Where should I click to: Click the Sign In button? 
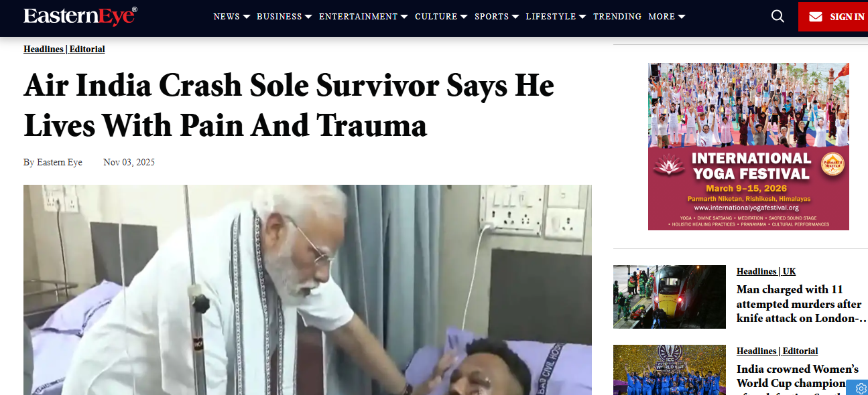point(833,17)
